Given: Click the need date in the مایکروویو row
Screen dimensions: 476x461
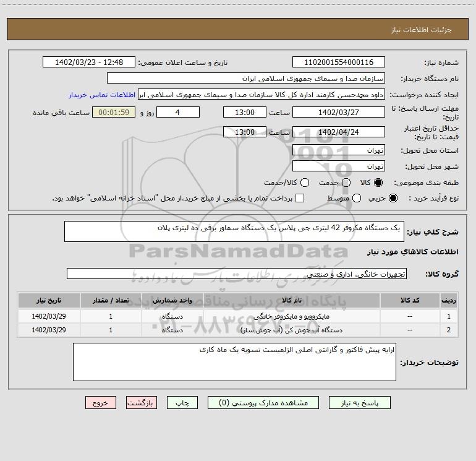Looking at the screenshot, I should click(49, 316).
